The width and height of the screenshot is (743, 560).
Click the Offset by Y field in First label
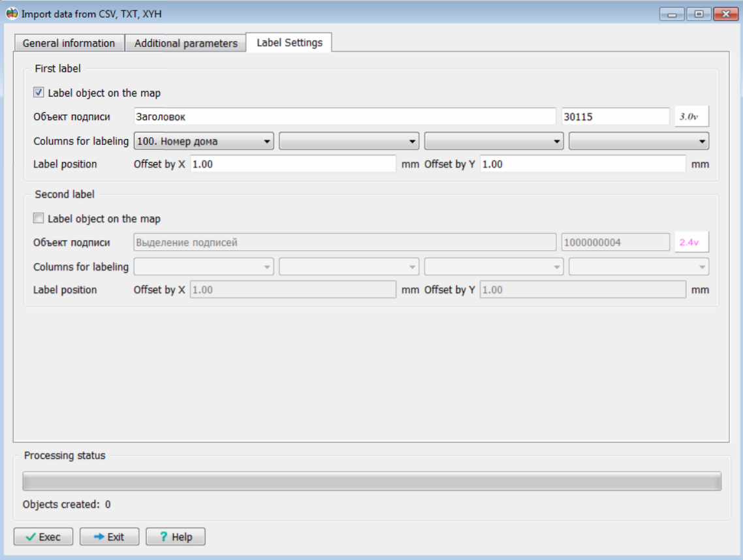583,164
